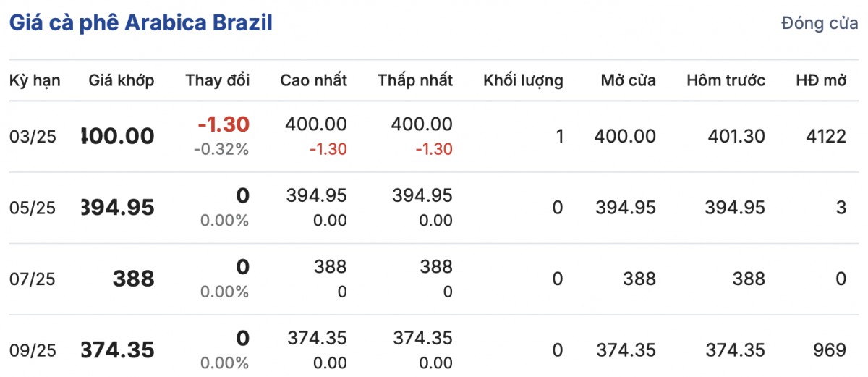Click the 'HĐ mở' column header

pyautogui.click(x=820, y=80)
